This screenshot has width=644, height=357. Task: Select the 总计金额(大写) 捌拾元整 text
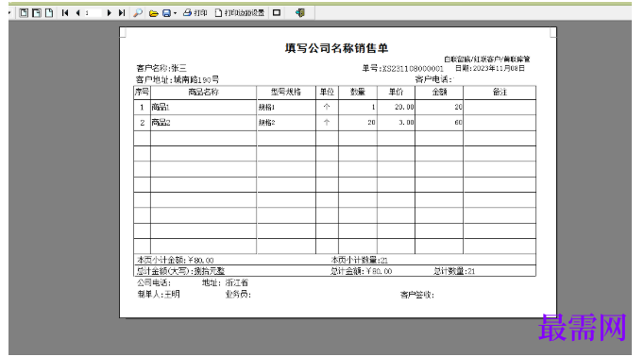pyautogui.click(x=180, y=271)
